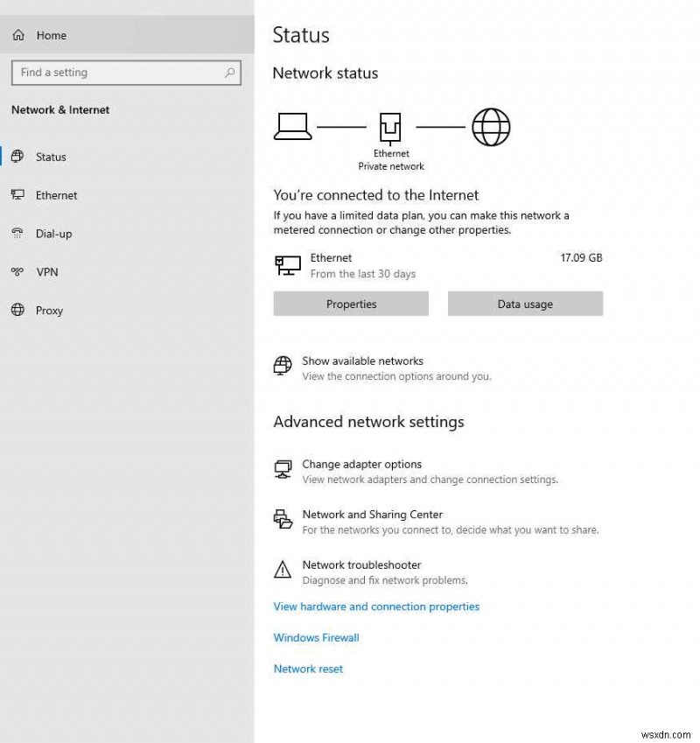Select Proxy in the sidebar
Screen dimensions: 700x743
click(49, 311)
